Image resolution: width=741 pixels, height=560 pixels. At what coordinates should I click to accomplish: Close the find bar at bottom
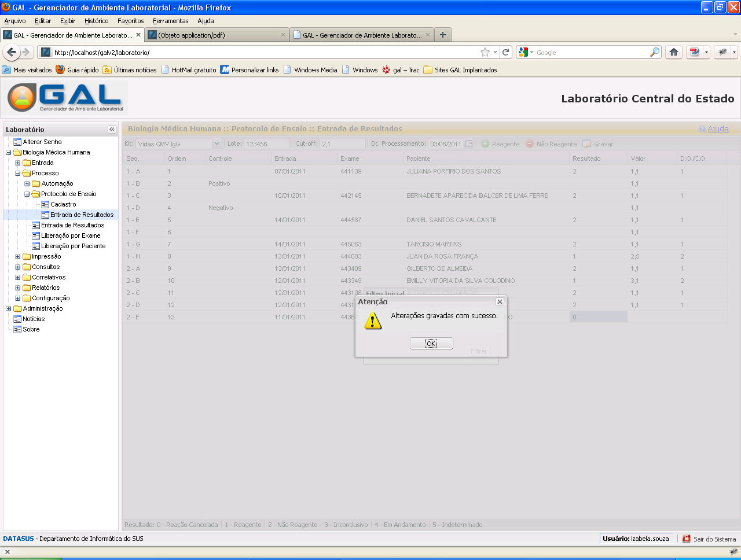(x=7, y=552)
